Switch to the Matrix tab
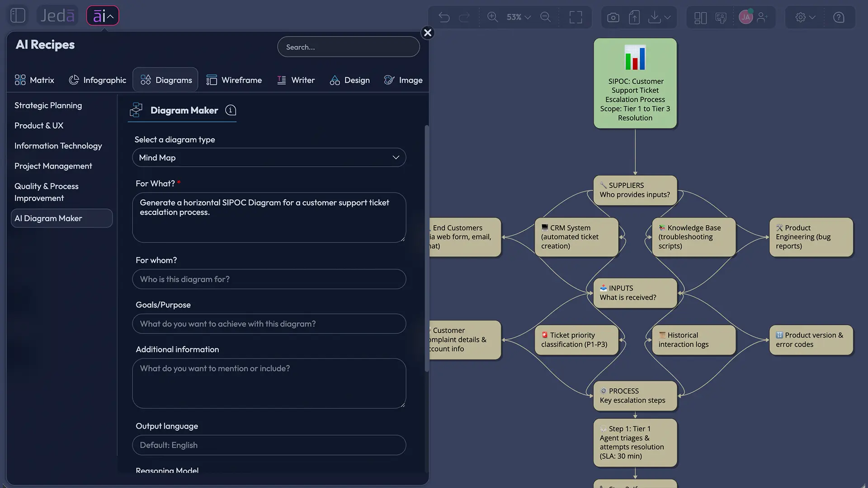 coord(34,80)
